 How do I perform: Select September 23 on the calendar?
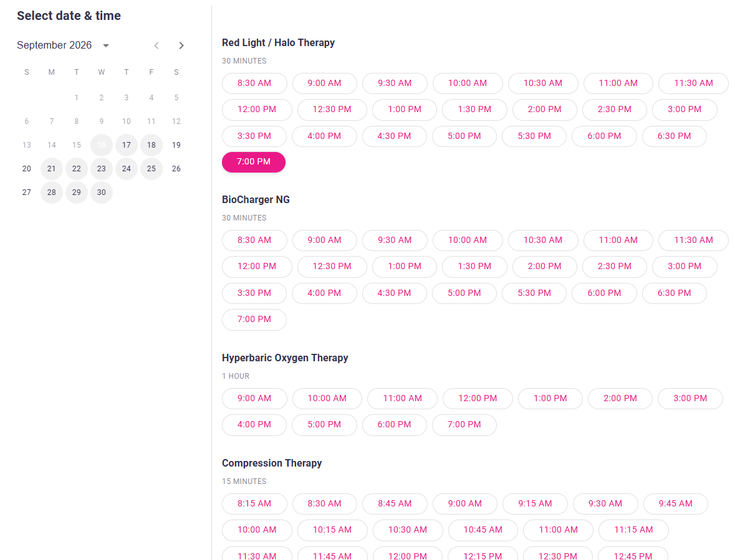pos(101,169)
